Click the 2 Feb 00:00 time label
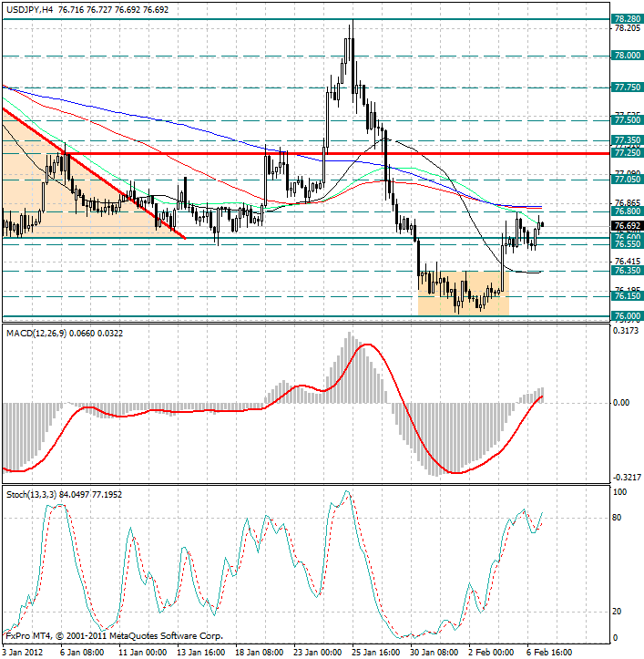644x659 pixels. point(491,653)
